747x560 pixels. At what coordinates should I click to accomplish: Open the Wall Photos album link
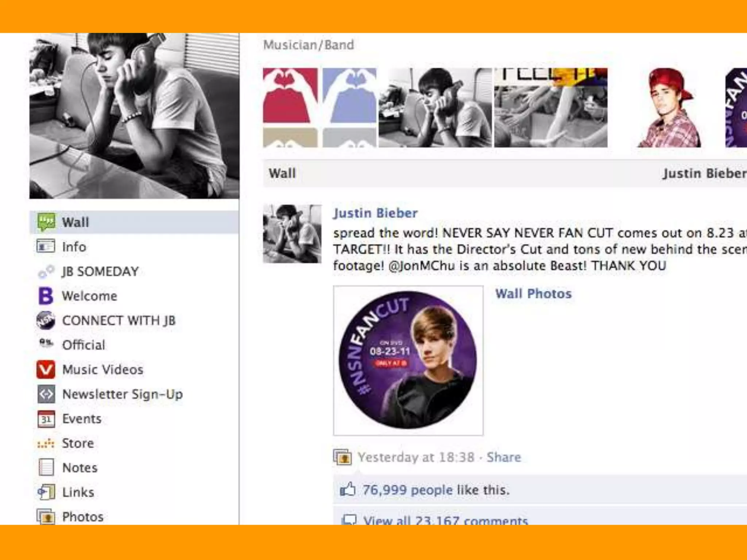[x=533, y=293]
